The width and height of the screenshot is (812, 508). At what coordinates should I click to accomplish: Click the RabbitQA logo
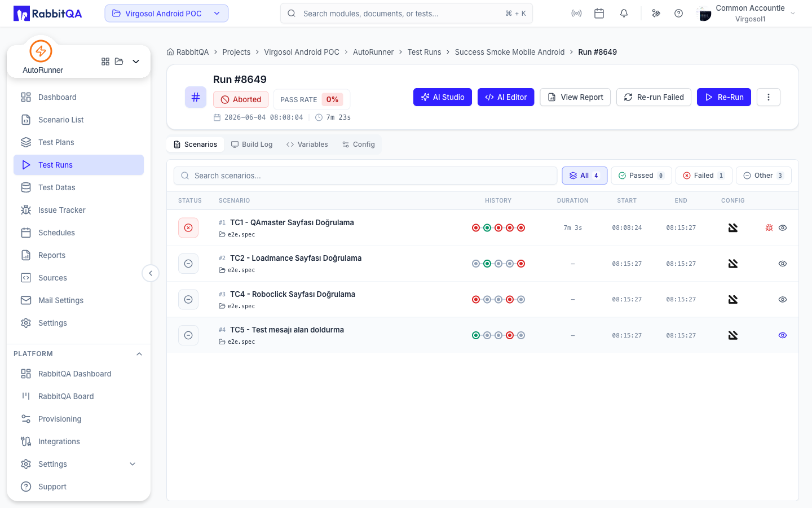[48, 14]
